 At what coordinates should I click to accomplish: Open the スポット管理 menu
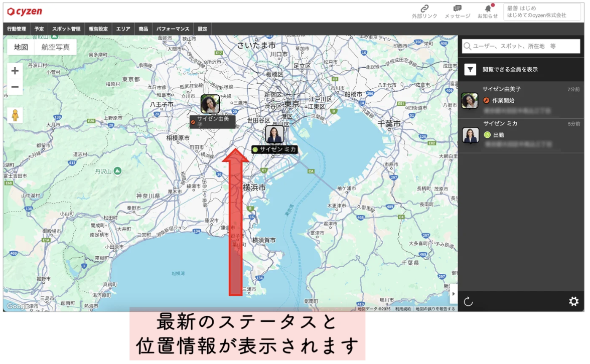click(x=66, y=29)
